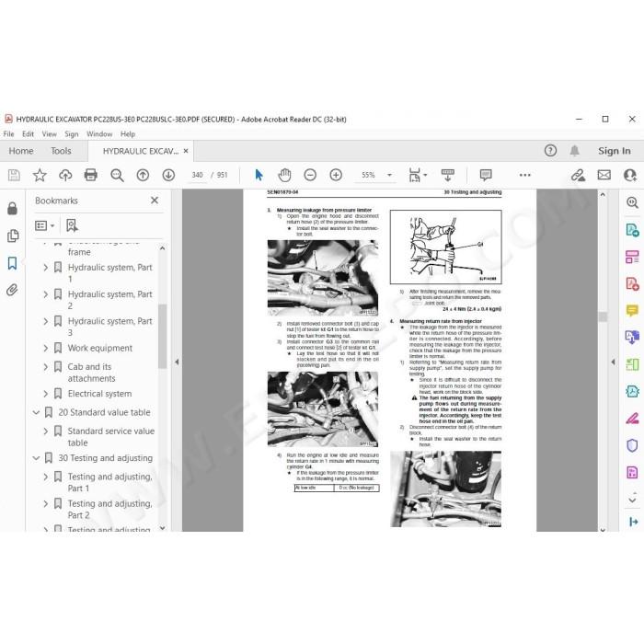Add file to starred favorites
This screenshot has height=644, width=644.
click(40, 176)
